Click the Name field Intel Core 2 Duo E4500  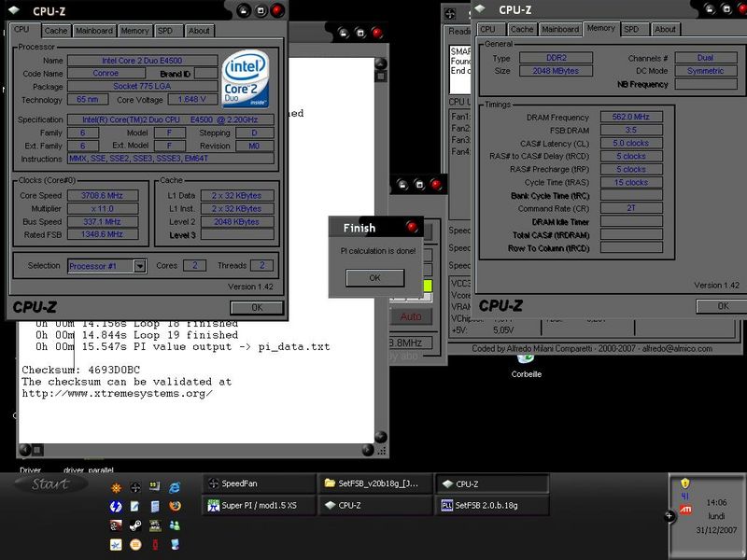tap(142, 61)
